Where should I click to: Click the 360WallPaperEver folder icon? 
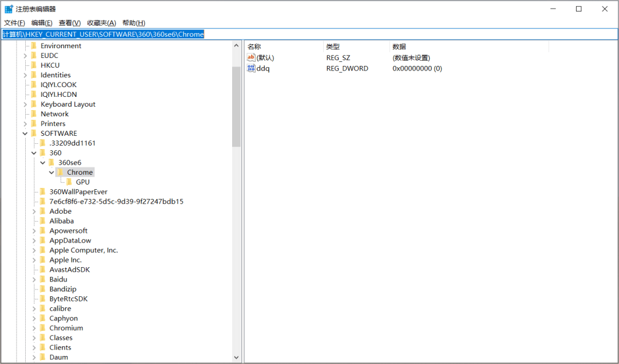42,192
